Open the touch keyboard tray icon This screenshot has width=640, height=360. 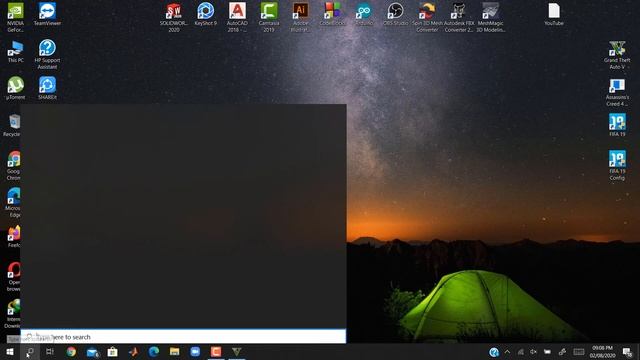tap(579, 352)
